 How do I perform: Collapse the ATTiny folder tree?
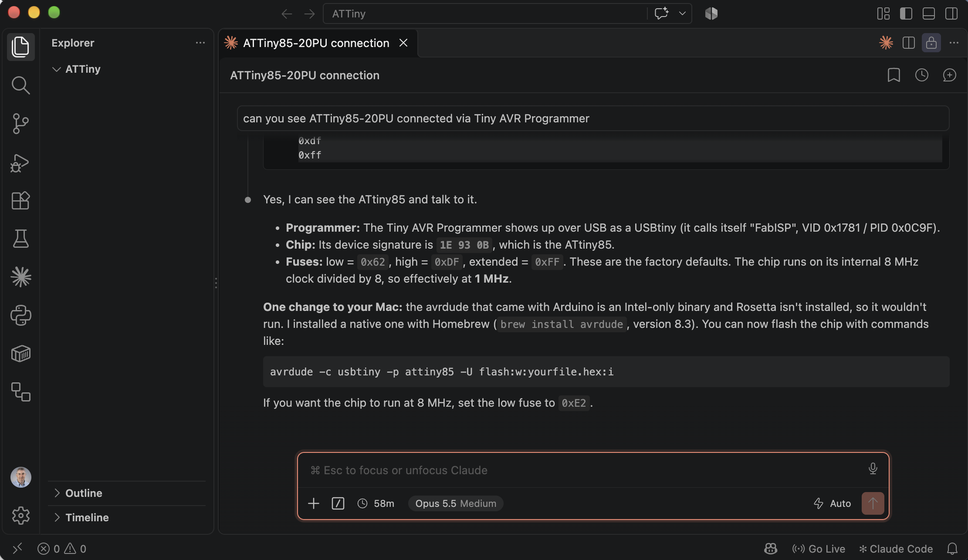click(x=56, y=69)
